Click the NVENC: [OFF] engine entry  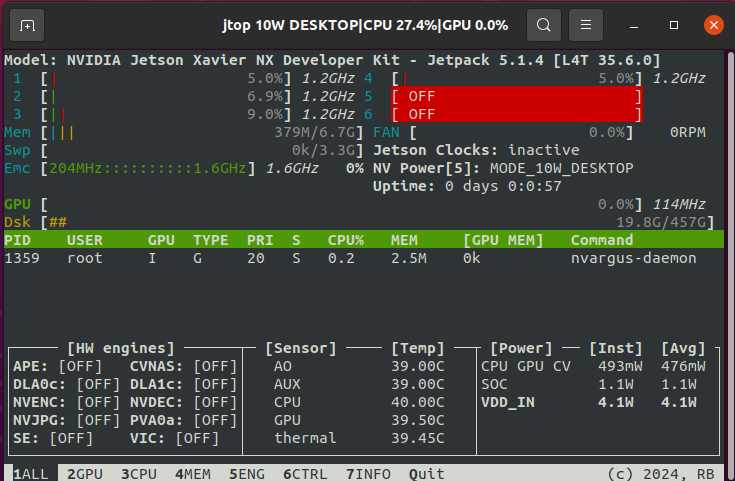click(x=67, y=402)
